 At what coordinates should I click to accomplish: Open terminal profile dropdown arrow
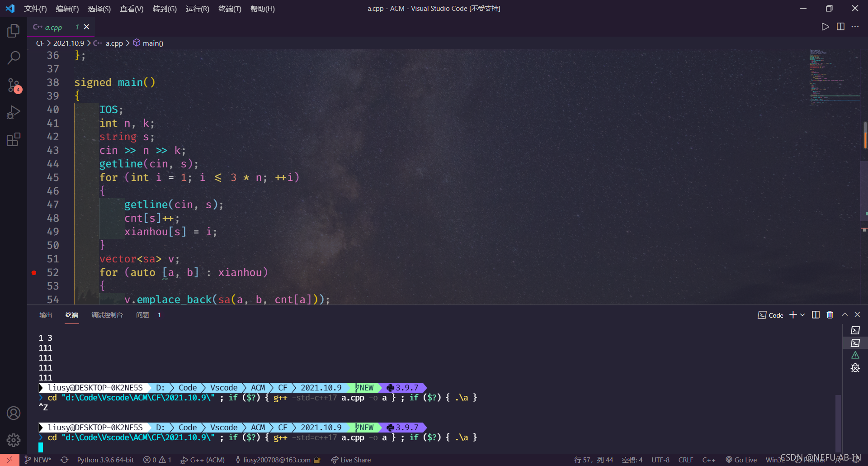tap(802, 314)
